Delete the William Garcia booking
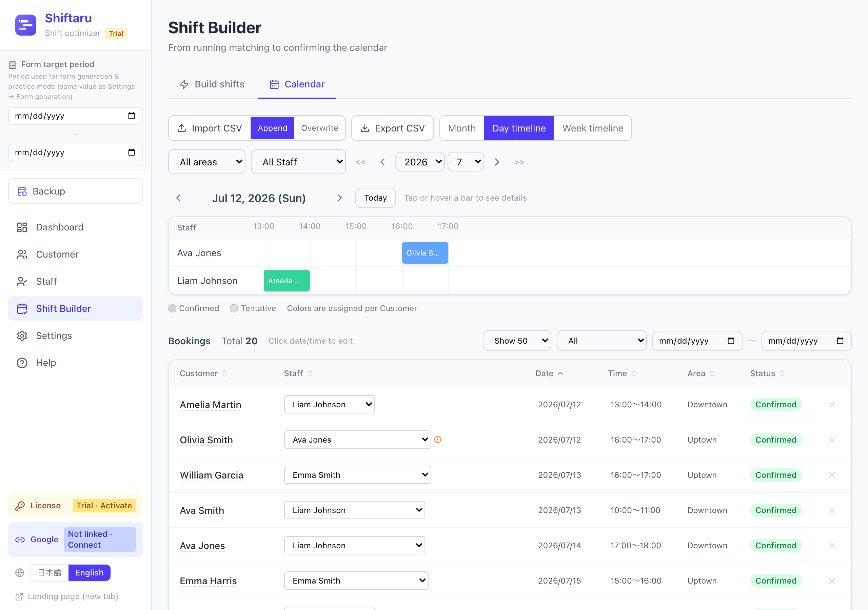868x610 pixels. click(x=832, y=475)
